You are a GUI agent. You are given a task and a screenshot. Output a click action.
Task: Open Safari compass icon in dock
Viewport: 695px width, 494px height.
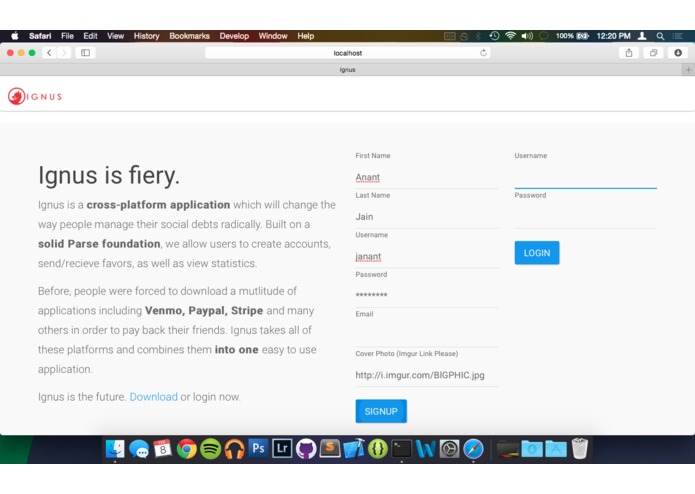[473, 449]
